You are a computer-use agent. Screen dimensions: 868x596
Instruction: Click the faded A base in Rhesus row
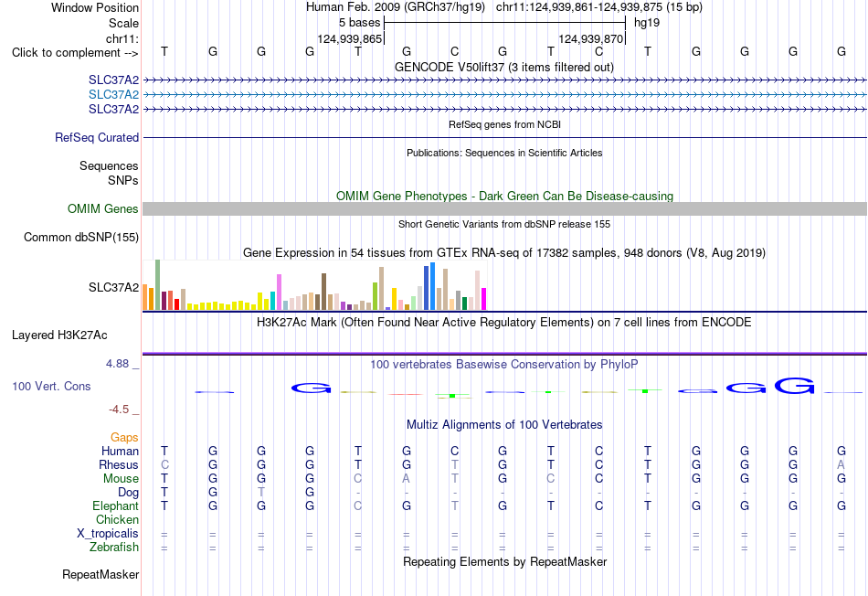(841, 464)
